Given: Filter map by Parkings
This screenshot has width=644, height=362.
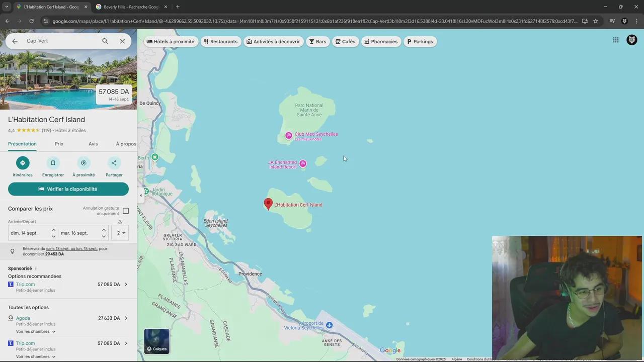Looking at the screenshot, I should (420, 42).
